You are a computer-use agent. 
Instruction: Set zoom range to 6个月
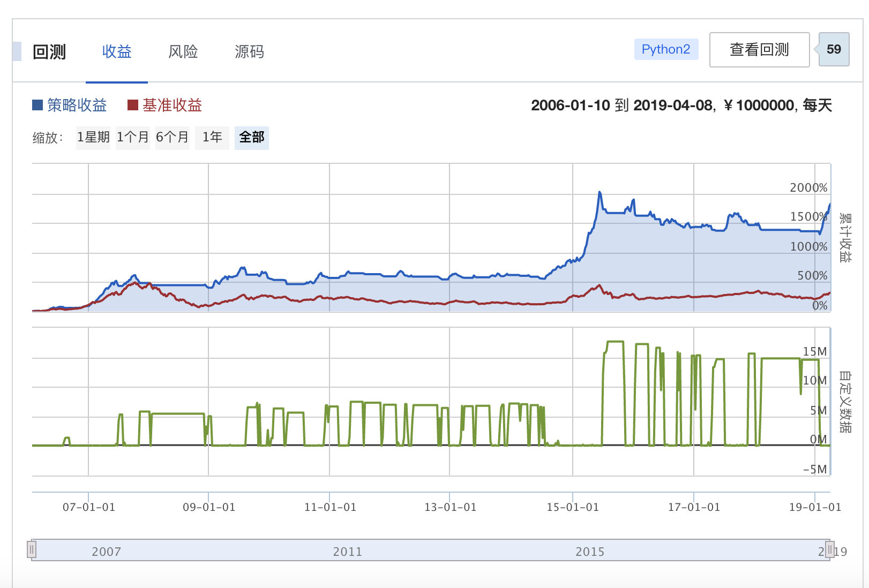pos(173,138)
